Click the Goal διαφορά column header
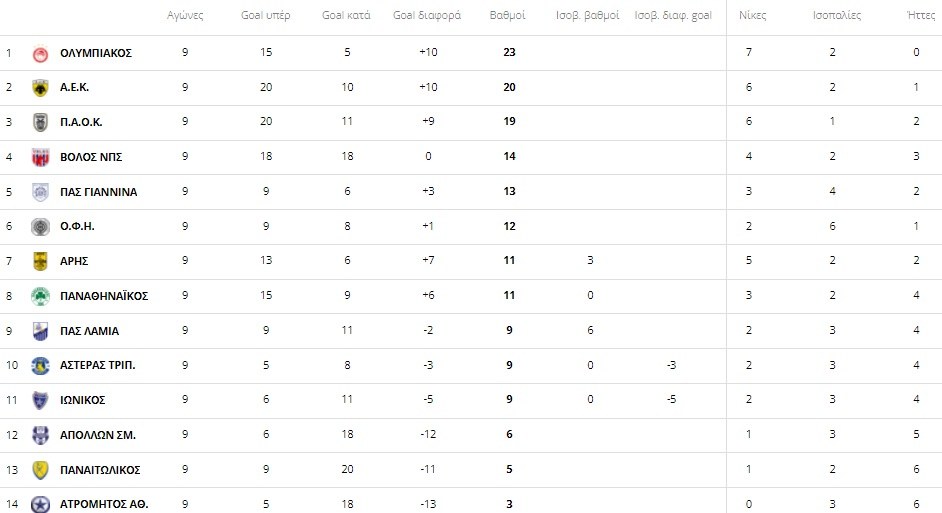 [x=427, y=16]
